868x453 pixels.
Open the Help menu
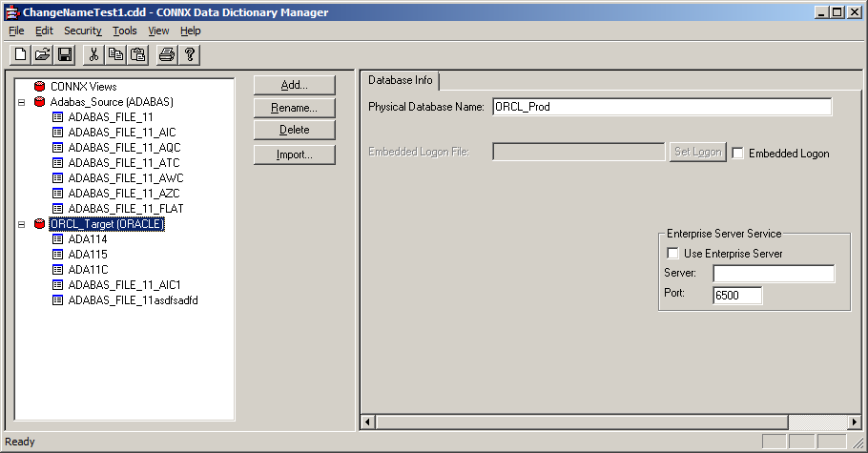(x=191, y=31)
